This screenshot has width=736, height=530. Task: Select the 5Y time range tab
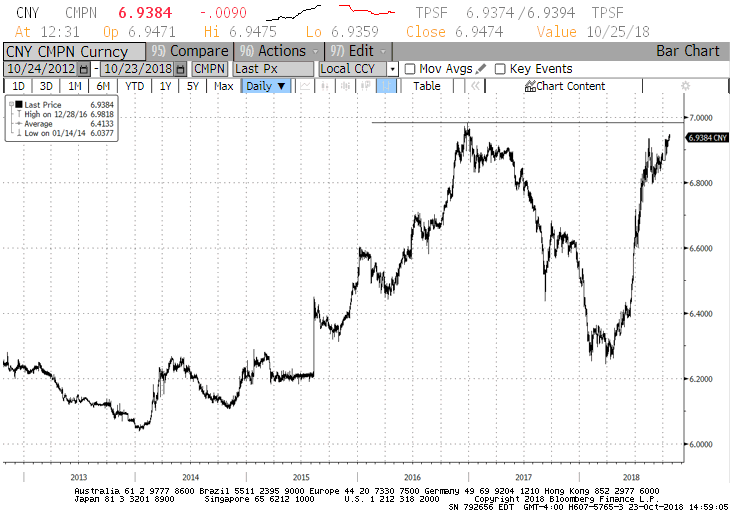193,86
